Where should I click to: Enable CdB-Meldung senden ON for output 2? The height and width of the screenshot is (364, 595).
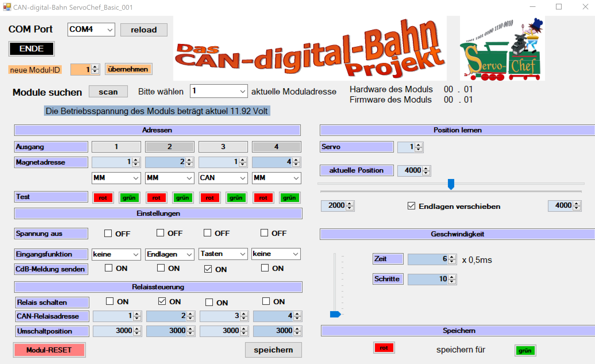point(161,268)
